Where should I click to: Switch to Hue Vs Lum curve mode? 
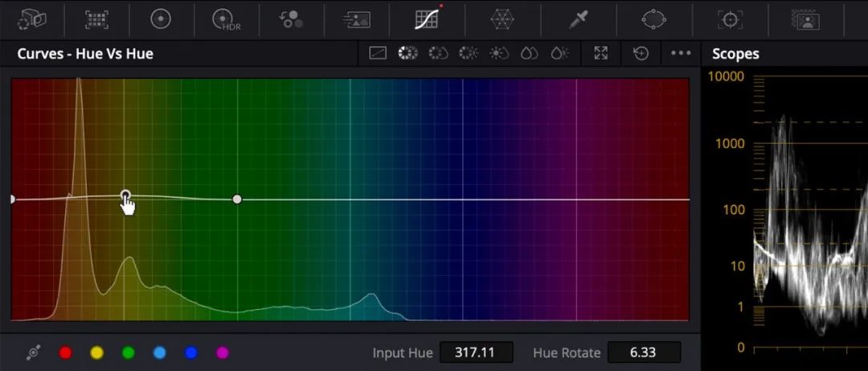pyautogui.click(x=469, y=53)
